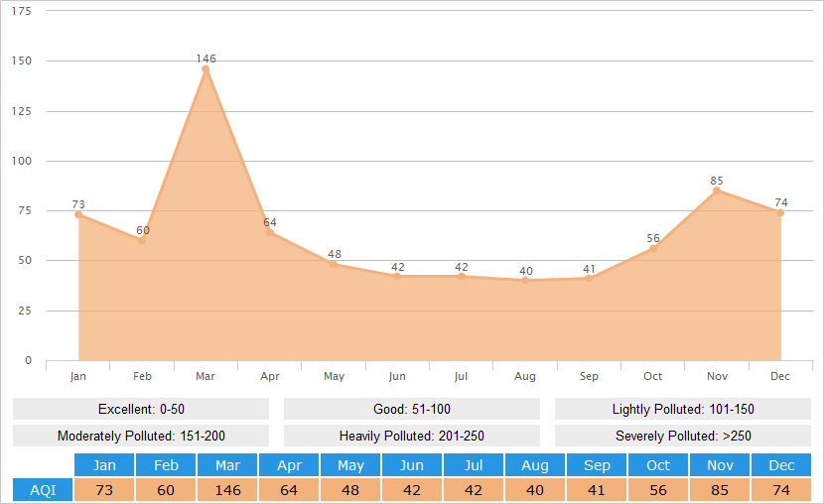This screenshot has height=504, width=824.
Task: Click the '85' cell in AQI table
Action: pyautogui.click(x=720, y=490)
